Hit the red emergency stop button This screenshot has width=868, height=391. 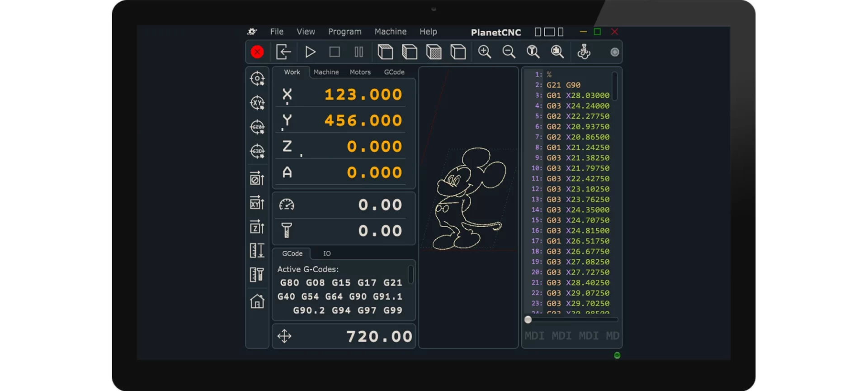(x=257, y=52)
